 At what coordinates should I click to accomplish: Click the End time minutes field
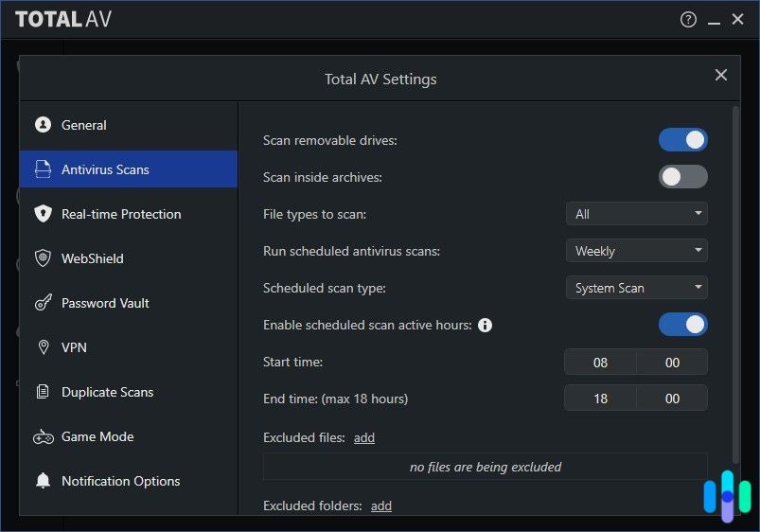pyautogui.click(x=672, y=399)
